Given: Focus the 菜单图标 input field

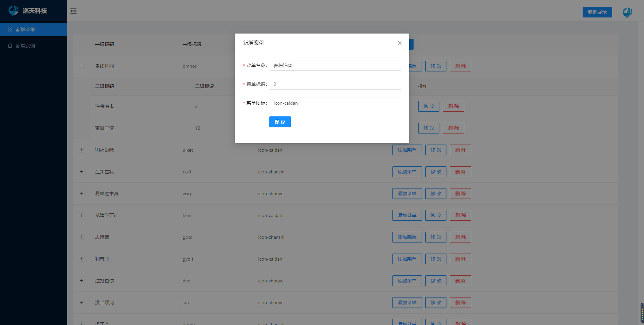Looking at the screenshot, I should pyautogui.click(x=335, y=103).
